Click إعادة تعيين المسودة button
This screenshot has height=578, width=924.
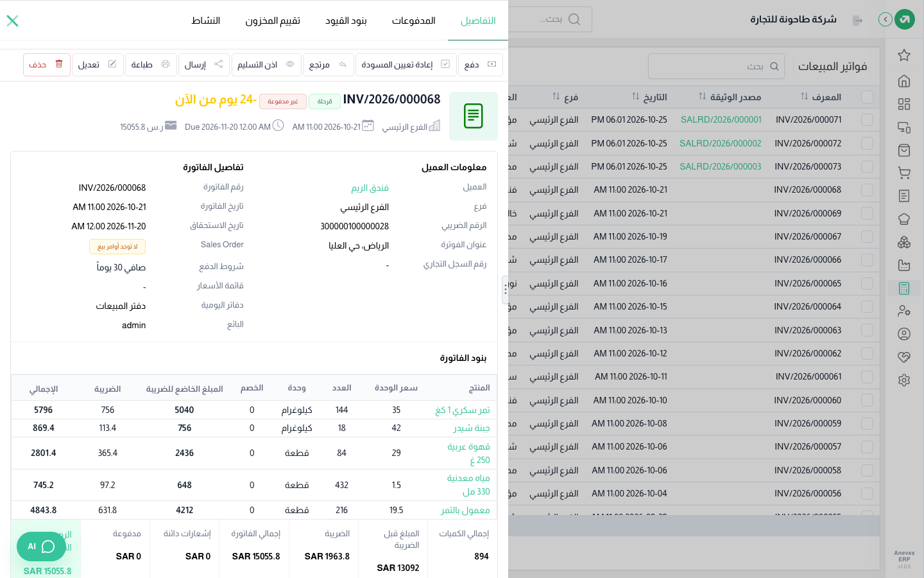pos(406,64)
